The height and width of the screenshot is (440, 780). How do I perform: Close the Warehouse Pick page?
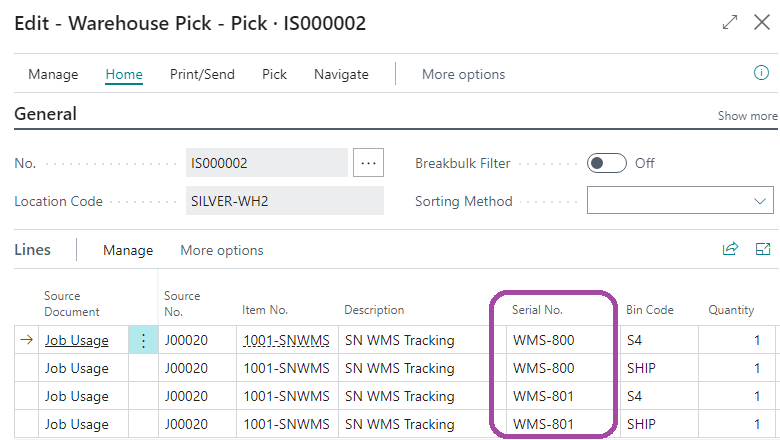coord(762,22)
